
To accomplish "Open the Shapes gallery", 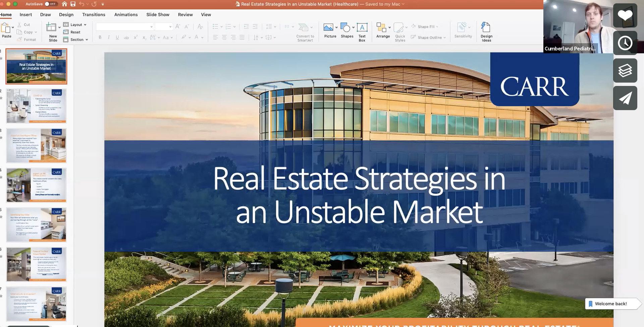I will (x=347, y=31).
